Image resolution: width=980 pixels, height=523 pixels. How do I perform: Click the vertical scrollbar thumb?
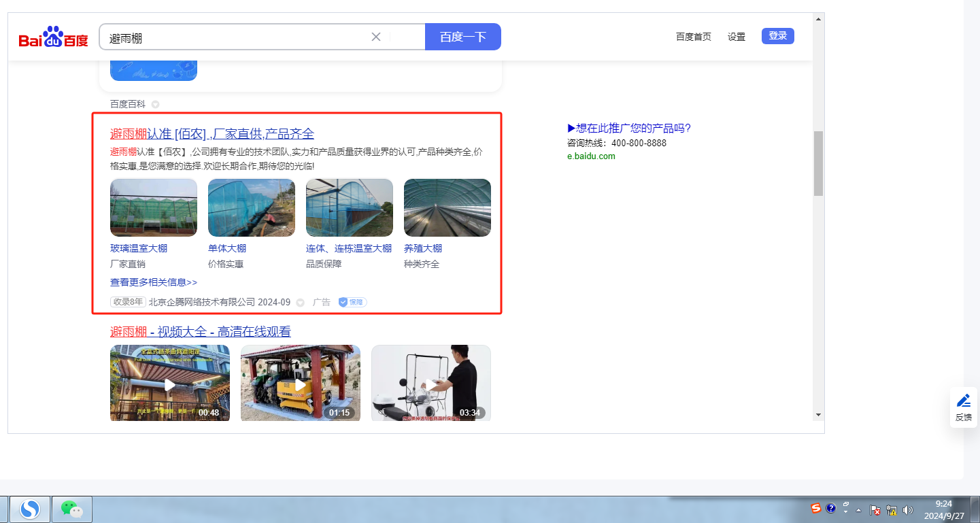point(818,163)
